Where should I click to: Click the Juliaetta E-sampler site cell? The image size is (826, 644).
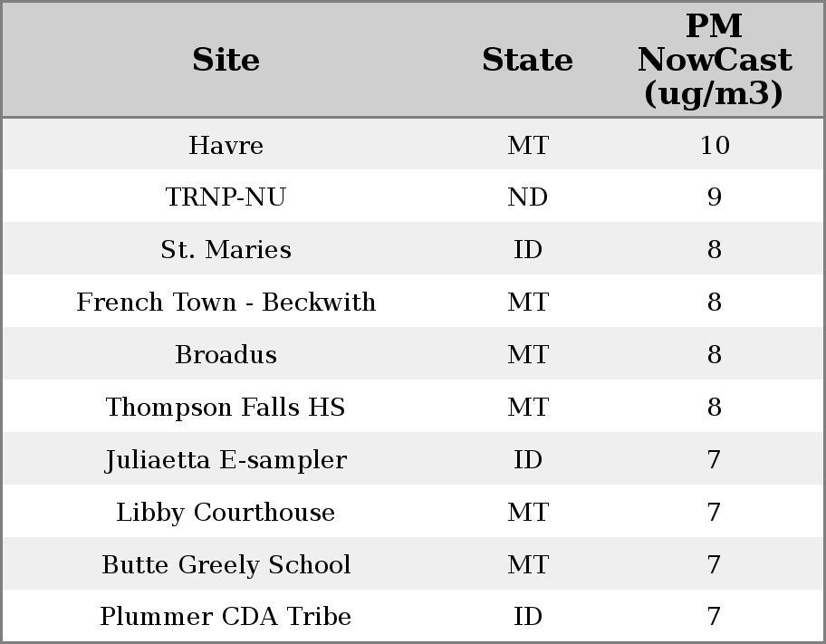tap(226, 460)
